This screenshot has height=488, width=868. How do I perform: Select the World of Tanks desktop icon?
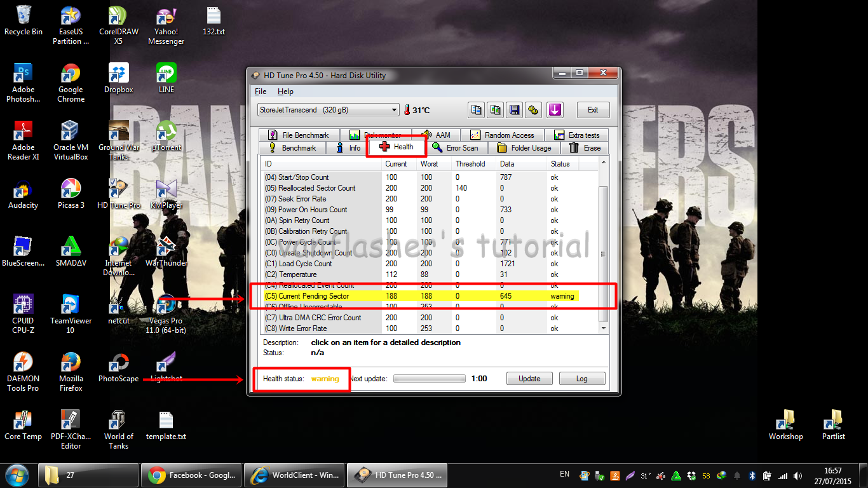pyautogui.click(x=118, y=430)
